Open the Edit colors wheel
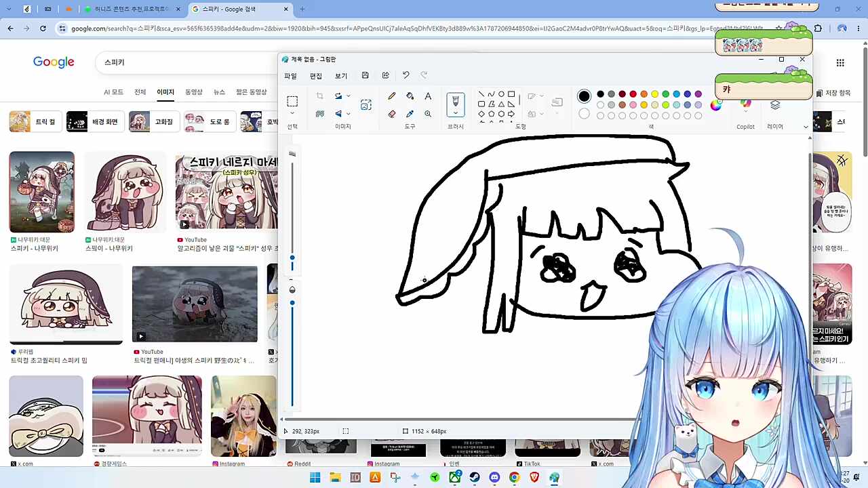Viewport: 868px width, 488px height. [715, 105]
